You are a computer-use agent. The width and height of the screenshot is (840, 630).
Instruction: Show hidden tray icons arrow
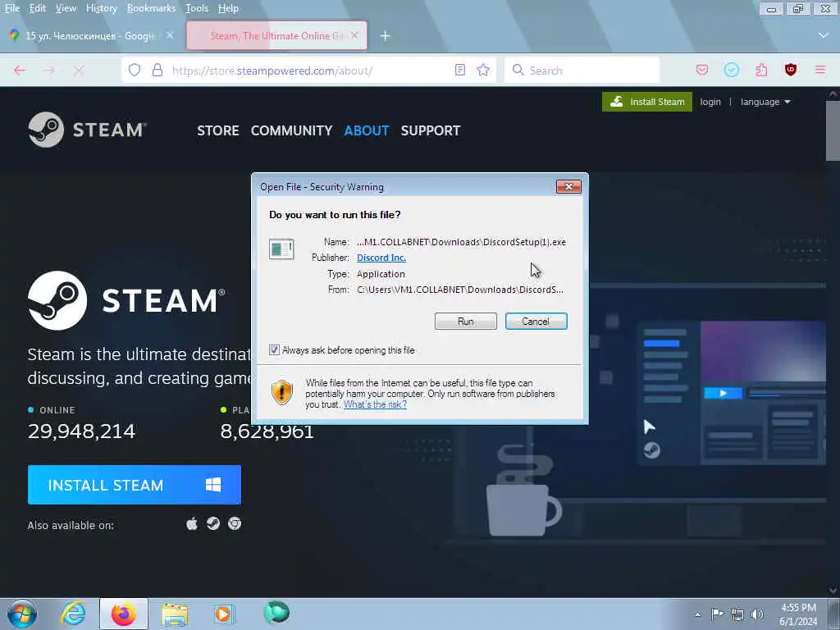click(x=697, y=614)
